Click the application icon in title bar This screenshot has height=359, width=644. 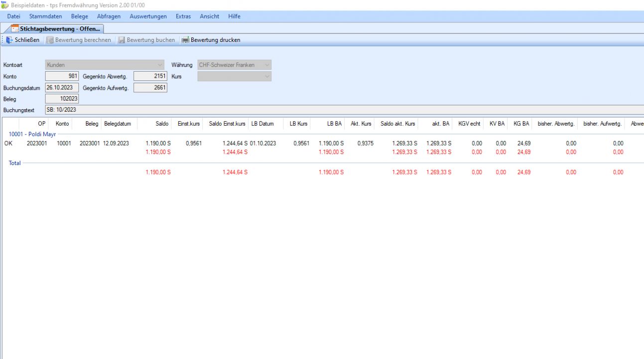click(5, 4)
